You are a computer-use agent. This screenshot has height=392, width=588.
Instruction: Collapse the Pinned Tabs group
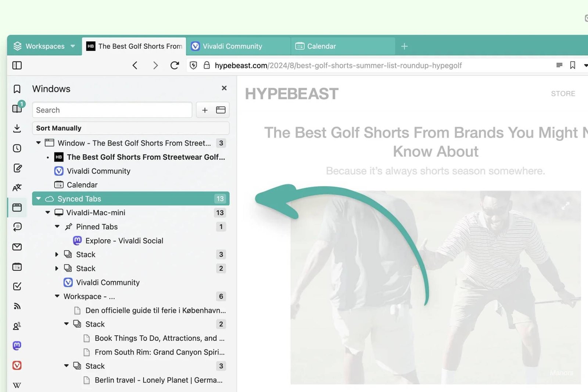tap(57, 227)
